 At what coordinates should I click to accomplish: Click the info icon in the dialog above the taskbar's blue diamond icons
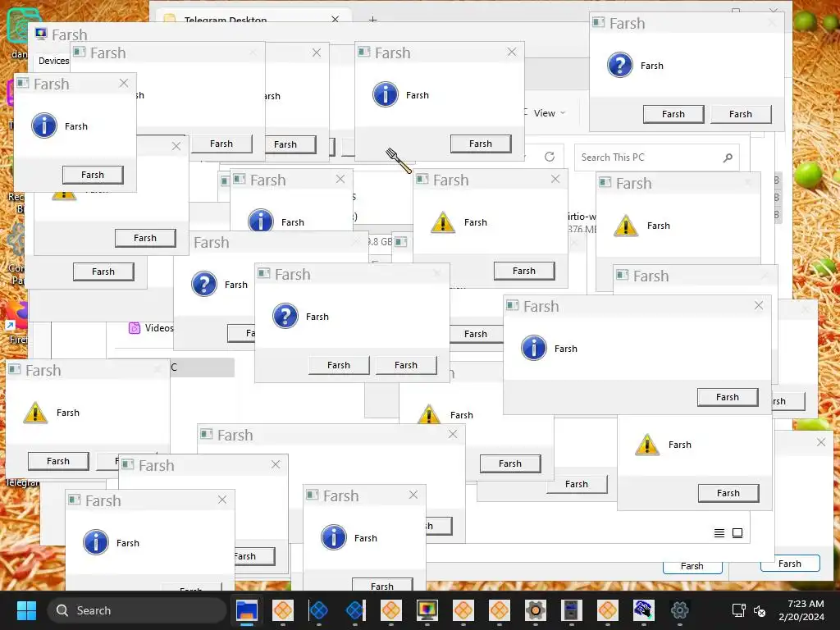[334, 537]
